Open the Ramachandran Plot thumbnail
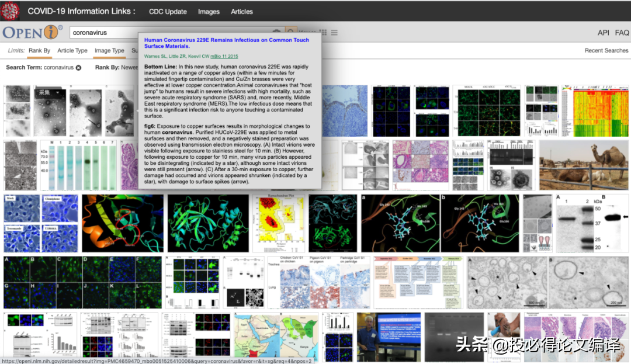Screen dimensions: 631x364 click(x=279, y=224)
